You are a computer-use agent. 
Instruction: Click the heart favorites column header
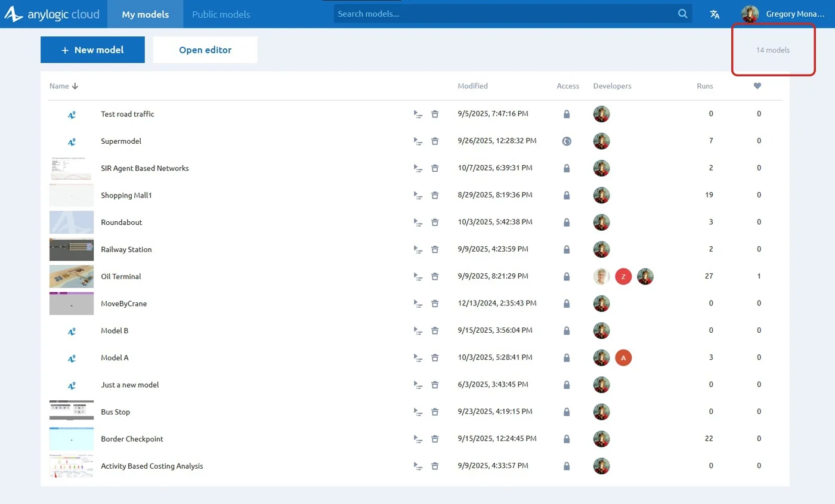point(757,86)
